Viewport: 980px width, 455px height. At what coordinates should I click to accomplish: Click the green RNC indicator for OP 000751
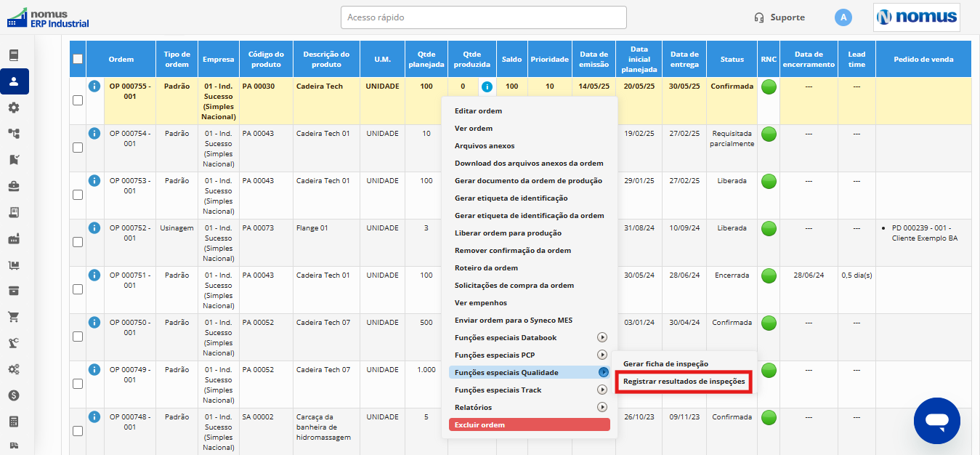coord(769,276)
